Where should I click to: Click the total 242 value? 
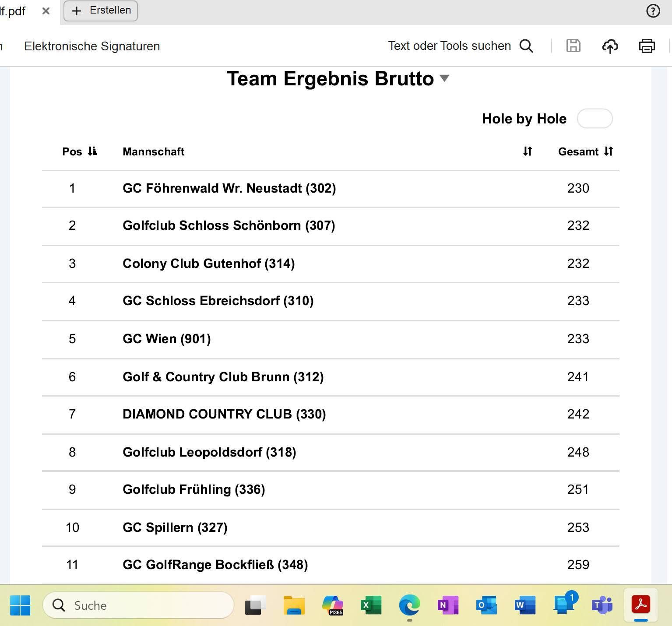pos(578,414)
